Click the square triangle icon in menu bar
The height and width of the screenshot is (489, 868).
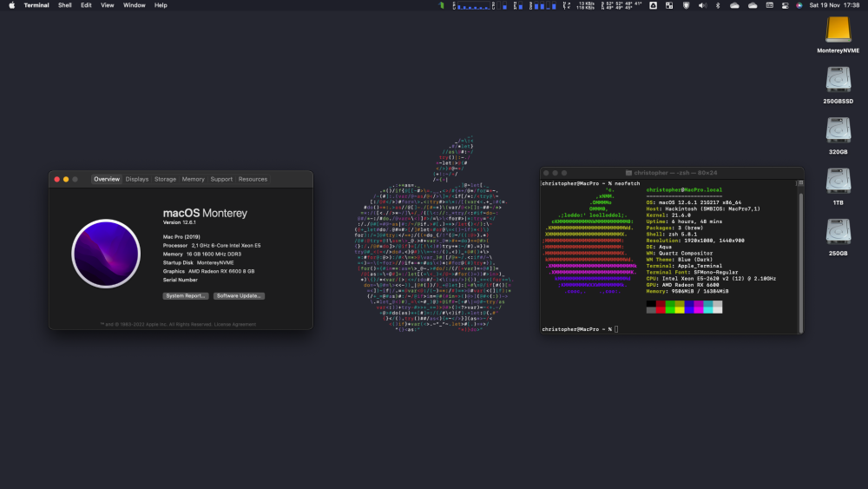654,5
